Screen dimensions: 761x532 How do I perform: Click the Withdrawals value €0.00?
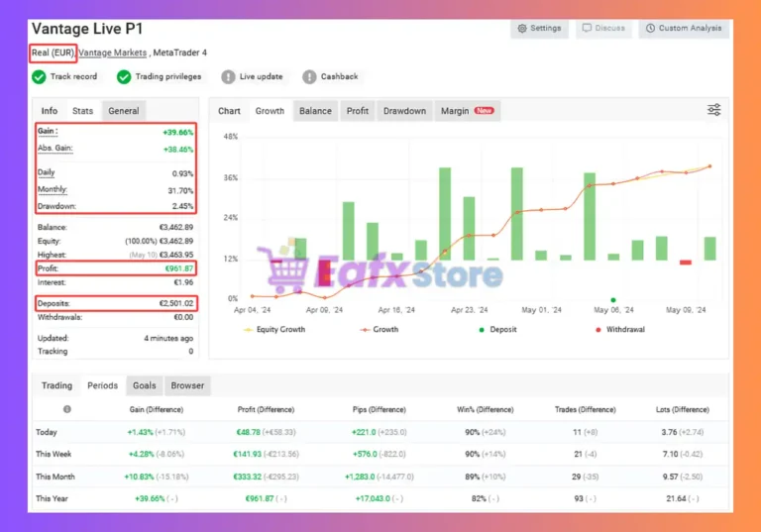(x=183, y=317)
